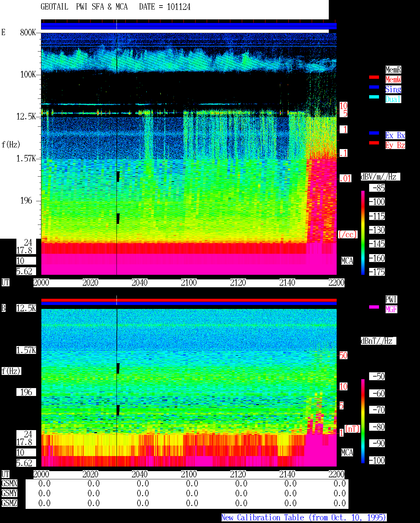This screenshot has height=523, width=420.
Task: Click the blue Sing legend swatch
Action: point(374,87)
